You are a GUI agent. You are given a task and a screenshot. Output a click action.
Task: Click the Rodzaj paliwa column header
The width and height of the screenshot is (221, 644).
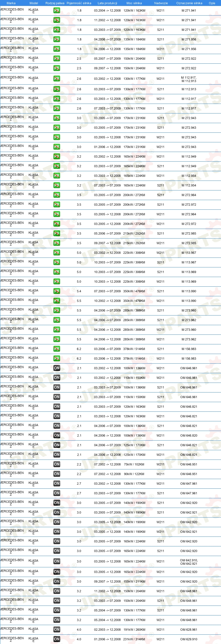(55, 3)
